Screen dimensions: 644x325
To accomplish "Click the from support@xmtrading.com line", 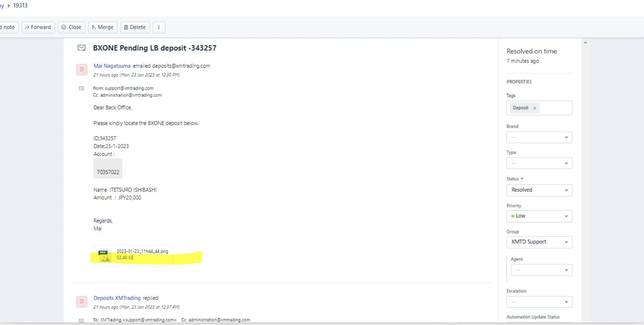I will pyautogui.click(x=123, y=88).
